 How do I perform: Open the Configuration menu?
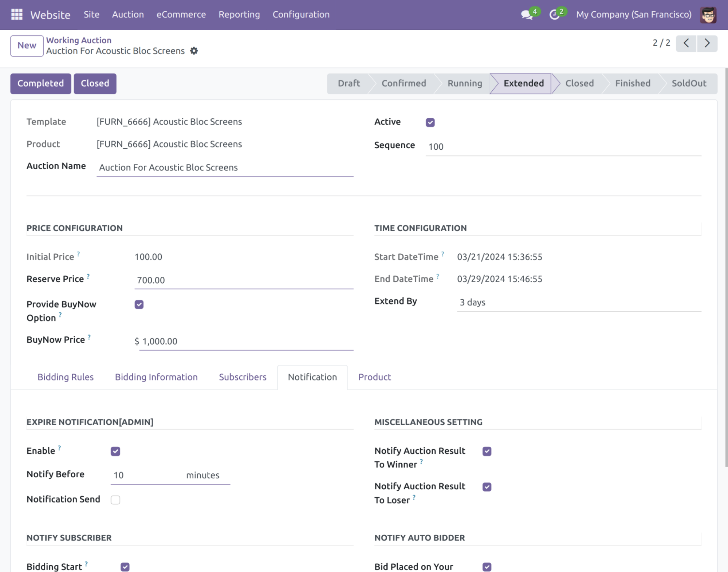point(301,15)
